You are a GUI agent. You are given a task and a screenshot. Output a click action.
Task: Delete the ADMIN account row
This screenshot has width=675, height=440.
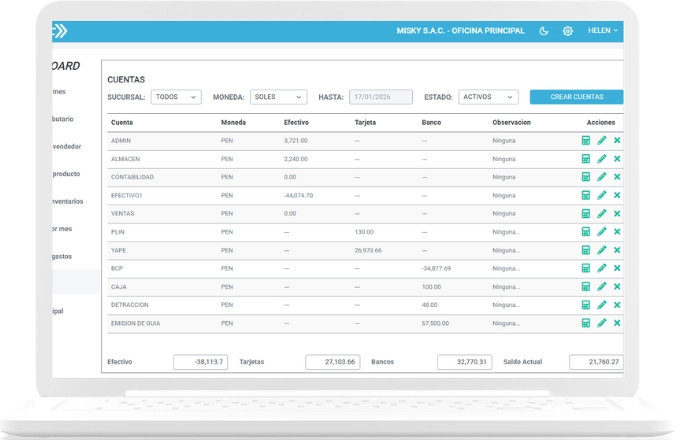(617, 140)
